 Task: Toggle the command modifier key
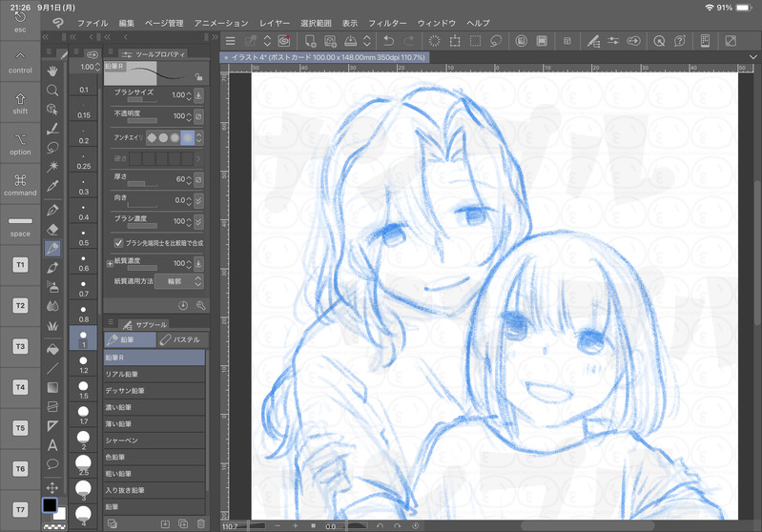click(20, 185)
